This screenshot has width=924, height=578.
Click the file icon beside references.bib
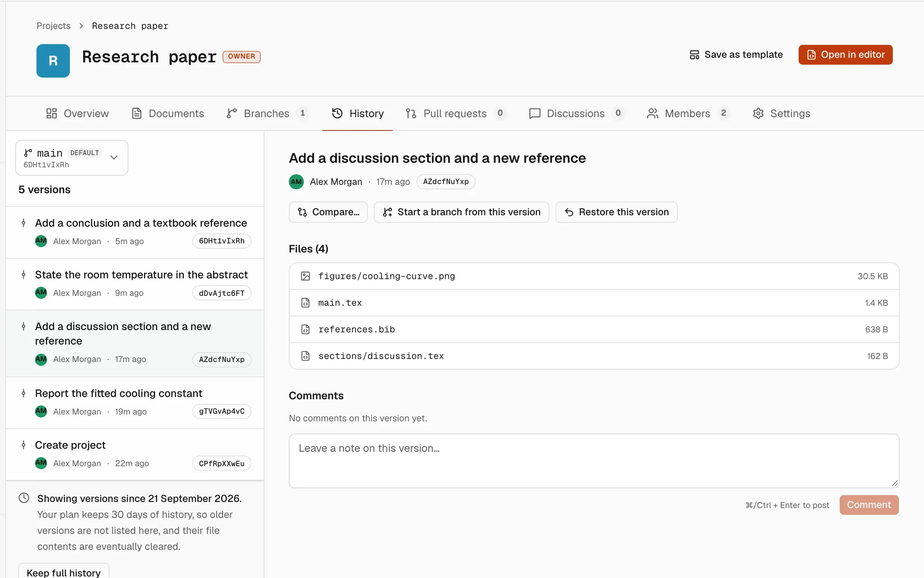(x=305, y=329)
